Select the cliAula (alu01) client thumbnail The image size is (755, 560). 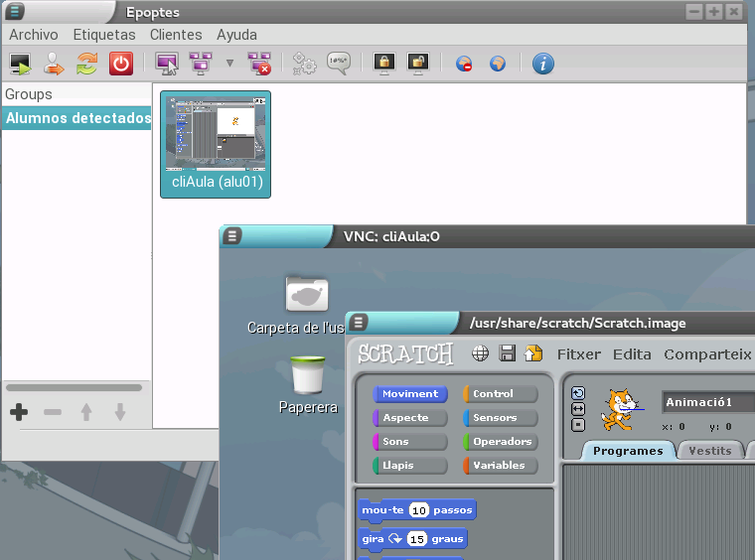[216, 144]
